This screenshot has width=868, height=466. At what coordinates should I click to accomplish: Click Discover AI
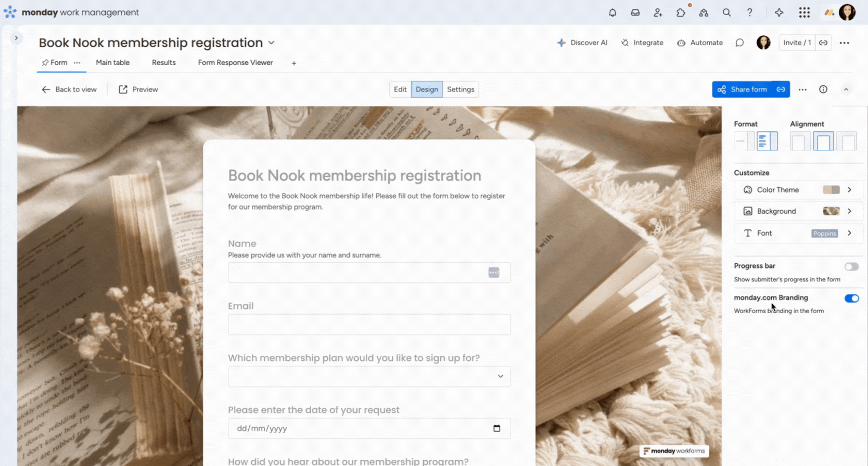582,43
